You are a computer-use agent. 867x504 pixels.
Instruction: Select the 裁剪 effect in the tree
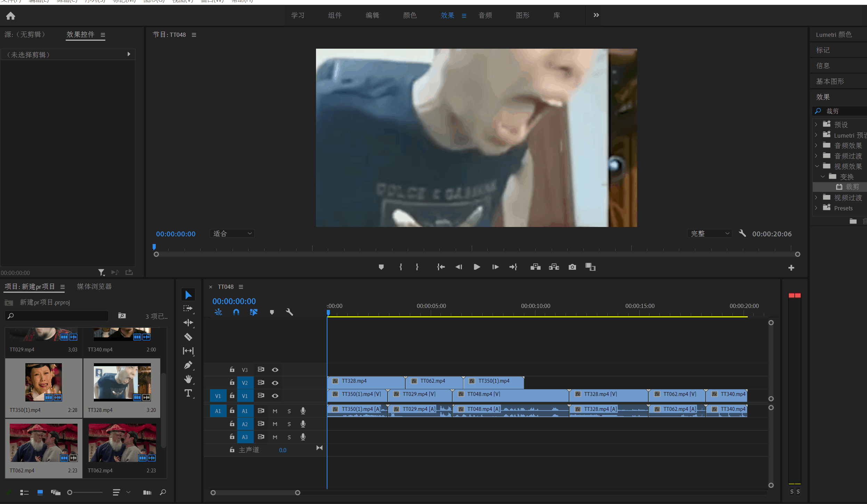click(x=852, y=187)
